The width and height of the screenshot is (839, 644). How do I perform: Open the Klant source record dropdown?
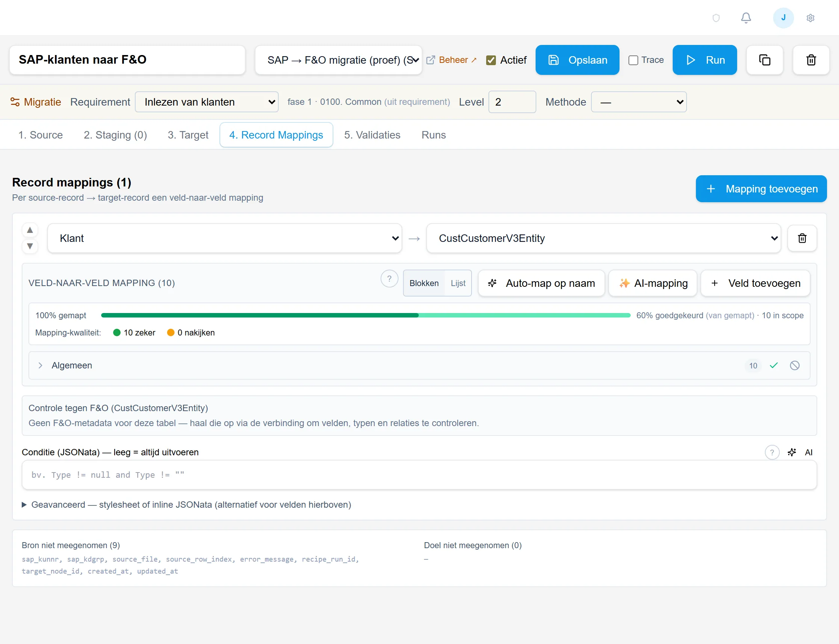click(x=225, y=238)
